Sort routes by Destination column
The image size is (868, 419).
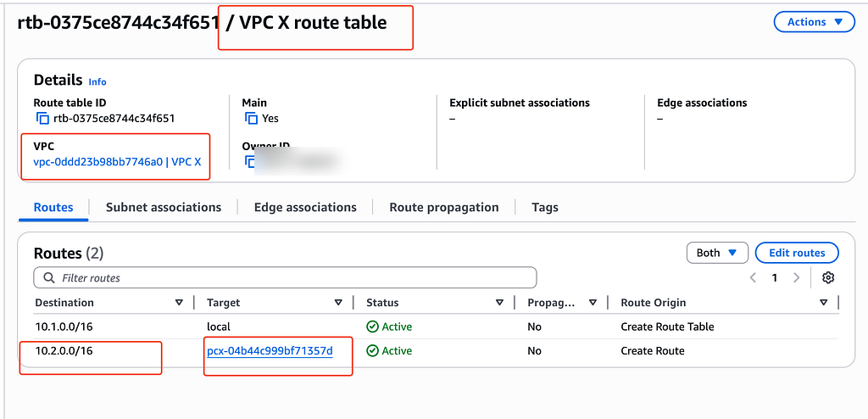179,303
